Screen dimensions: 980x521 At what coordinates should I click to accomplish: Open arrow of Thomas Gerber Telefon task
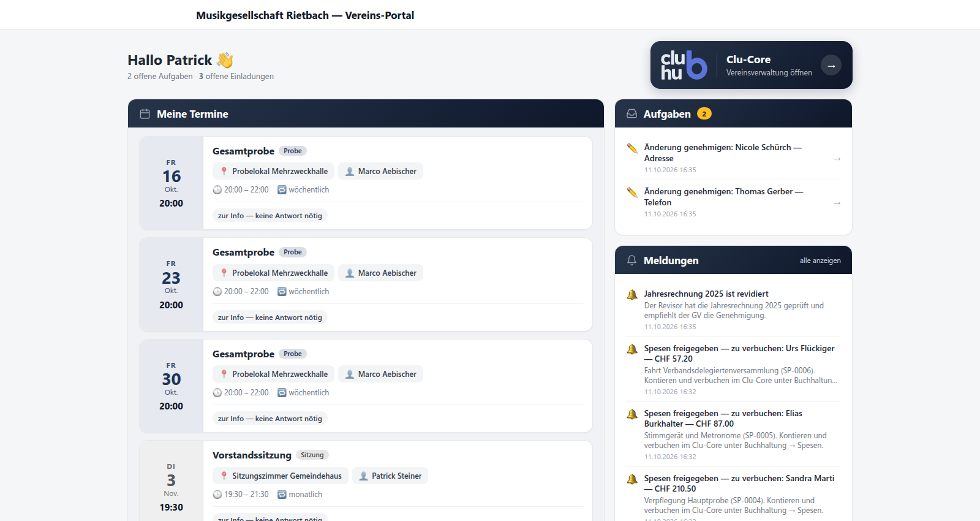tap(837, 203)
